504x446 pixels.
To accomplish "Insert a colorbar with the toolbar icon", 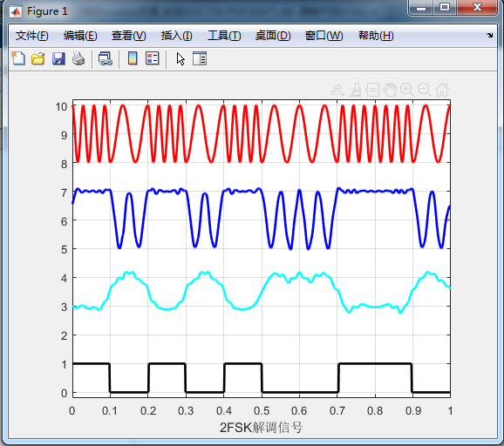I will tap(133, 58).
